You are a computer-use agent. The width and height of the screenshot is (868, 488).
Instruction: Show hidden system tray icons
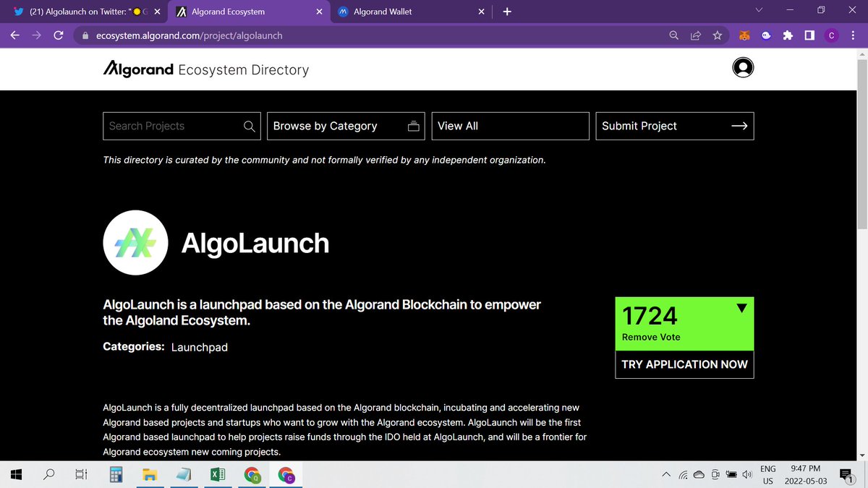click(x=666, y=474)
